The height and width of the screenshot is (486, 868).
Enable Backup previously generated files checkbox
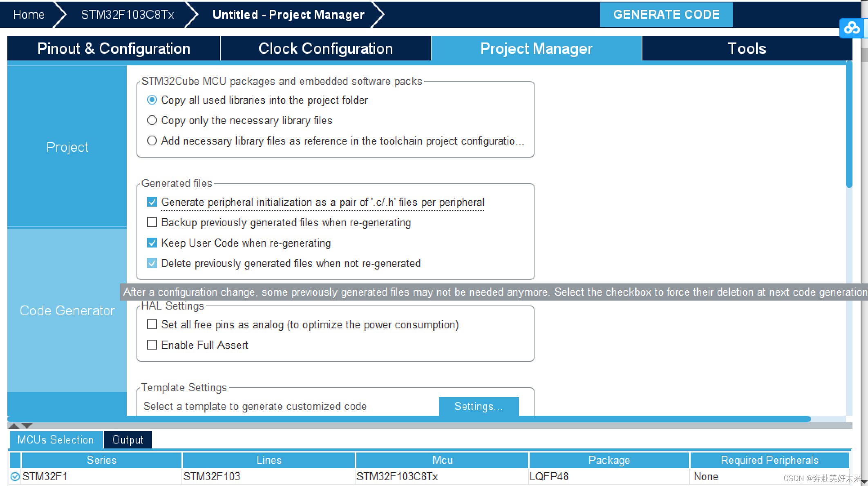click(152, 223)
